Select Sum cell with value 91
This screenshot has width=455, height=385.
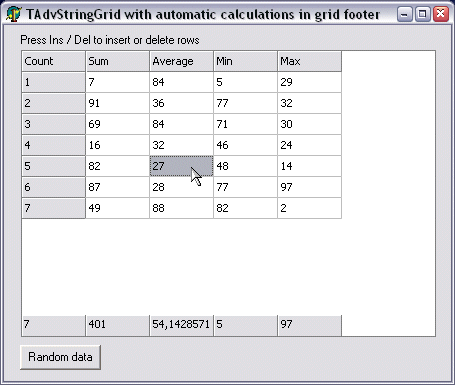[117, 103]
